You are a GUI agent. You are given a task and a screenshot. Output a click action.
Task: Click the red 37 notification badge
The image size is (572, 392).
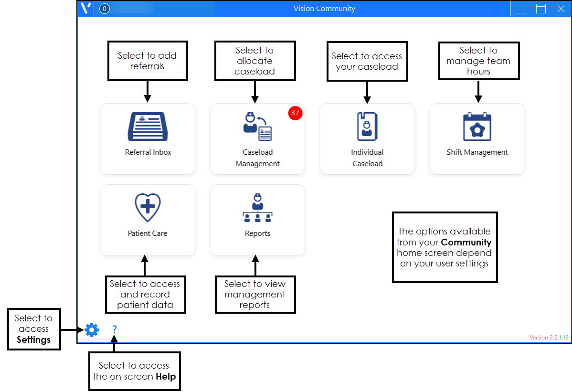click(x=295, y=113)
